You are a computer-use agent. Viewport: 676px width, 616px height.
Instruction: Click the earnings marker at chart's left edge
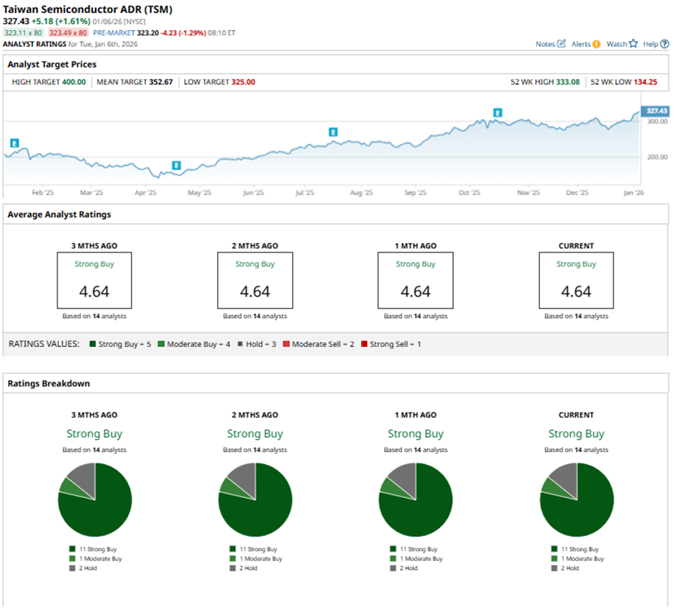click(x=14, y=142)
